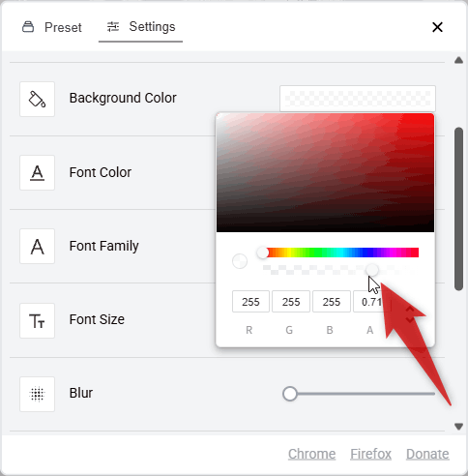Image resolution: width=468 pixels, height=476 pixels.
Task: Click the Font Color underlined A icon
Action: pyautogui.click(x=37, y=172)
